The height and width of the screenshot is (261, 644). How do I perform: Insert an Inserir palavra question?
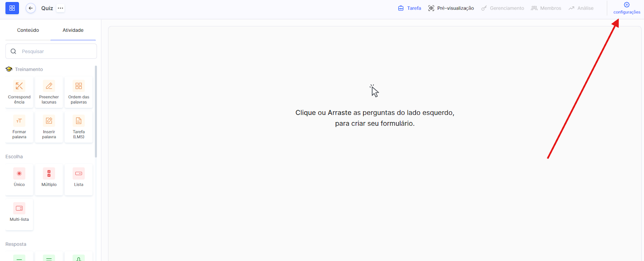(x=49, y=127)
